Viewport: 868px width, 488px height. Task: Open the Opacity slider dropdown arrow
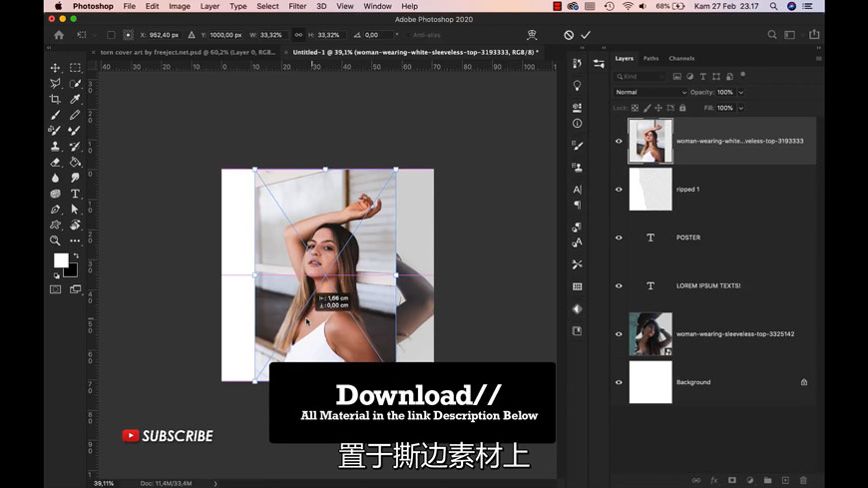coord(740,93)
